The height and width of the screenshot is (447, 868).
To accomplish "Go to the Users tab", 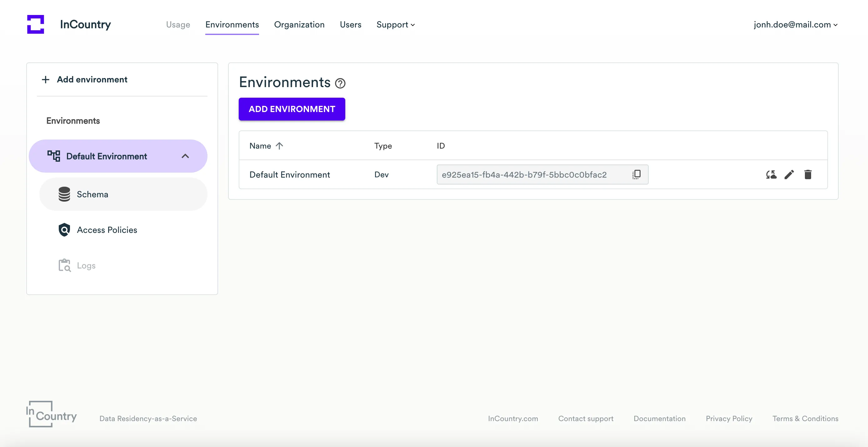I will pyautogui.click(x=350, y=25).
